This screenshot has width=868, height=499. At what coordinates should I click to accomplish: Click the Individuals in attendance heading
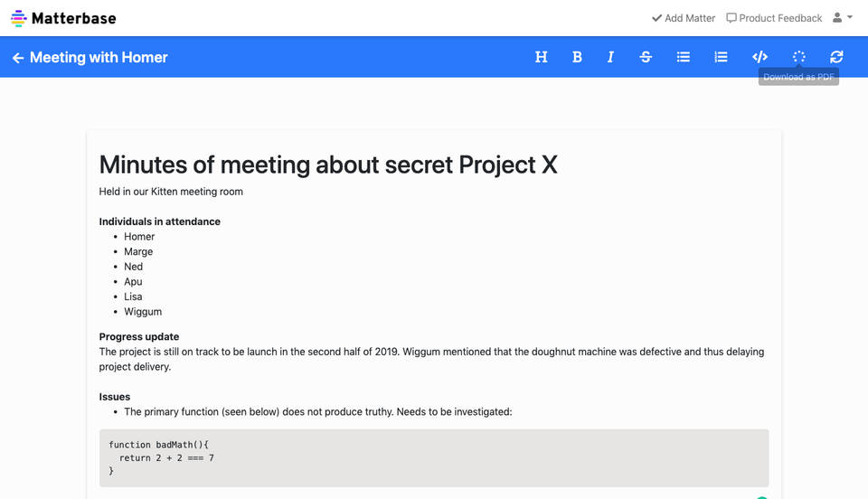(x=160, y=221)
